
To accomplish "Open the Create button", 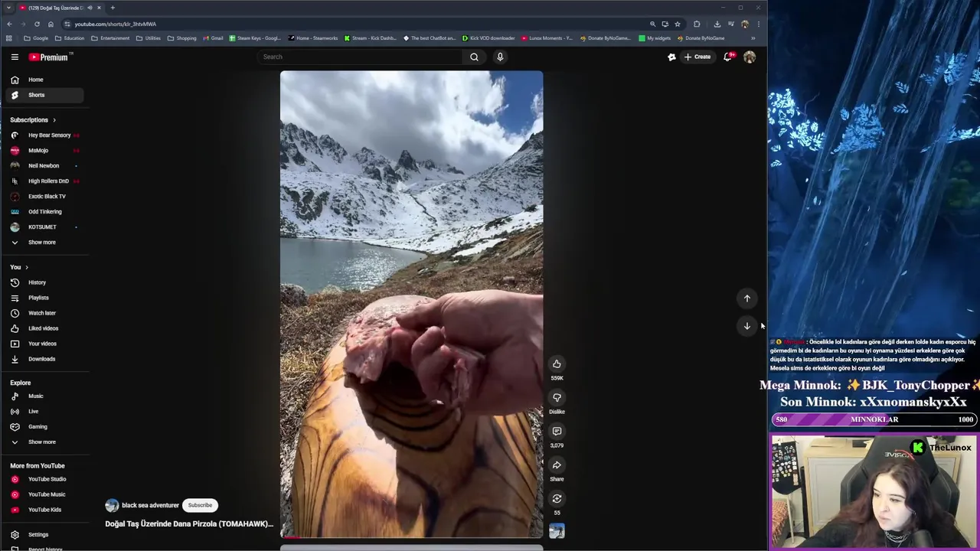I will tap(697, 57).
